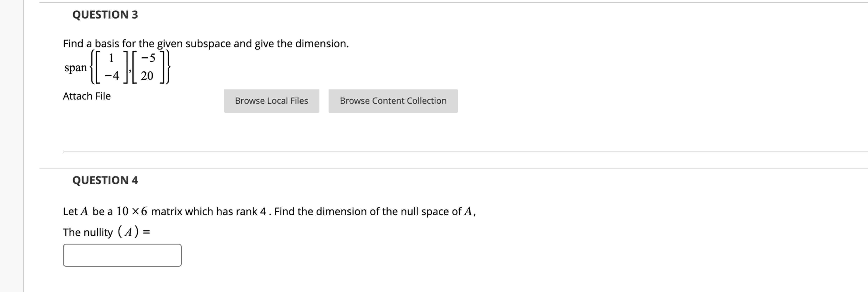Click the vector with entries 1 and -4
868x292 pixels.
(x=111, y=67)
